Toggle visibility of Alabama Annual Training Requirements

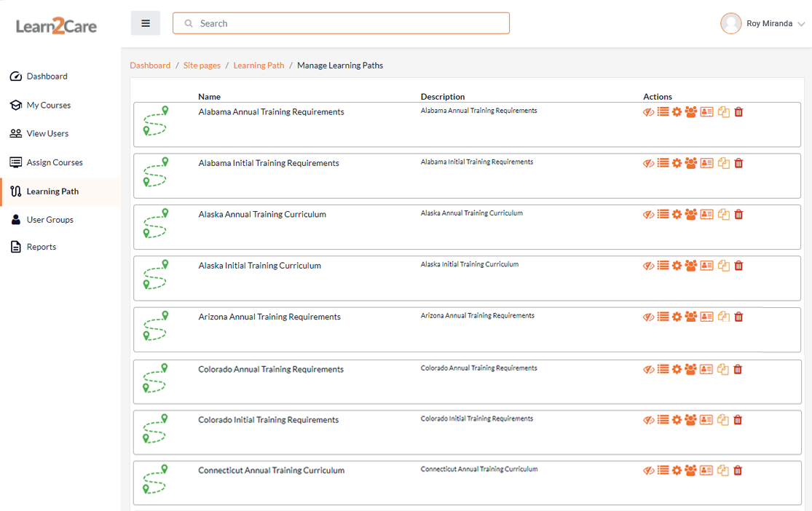(648, 112)
